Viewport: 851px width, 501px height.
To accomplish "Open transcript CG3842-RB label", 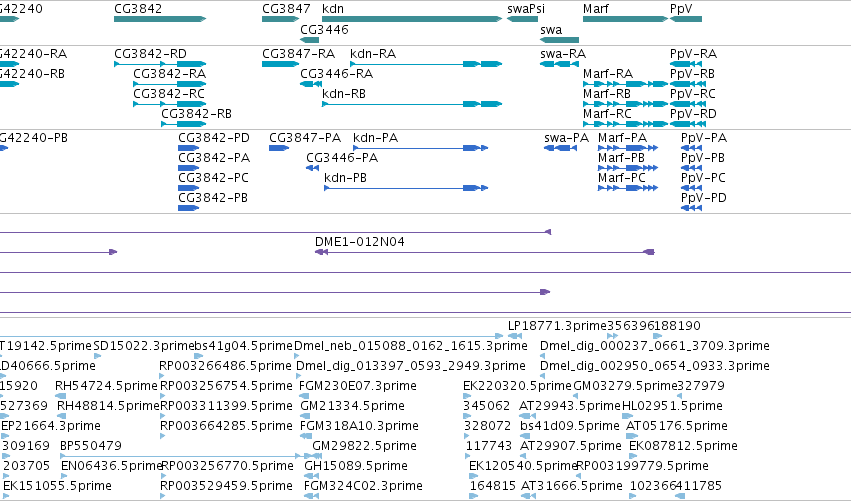I will 196,113.
